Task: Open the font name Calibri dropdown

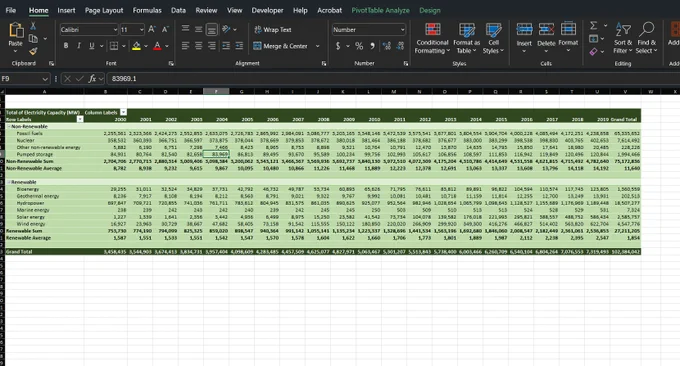Action: [115, 29]
